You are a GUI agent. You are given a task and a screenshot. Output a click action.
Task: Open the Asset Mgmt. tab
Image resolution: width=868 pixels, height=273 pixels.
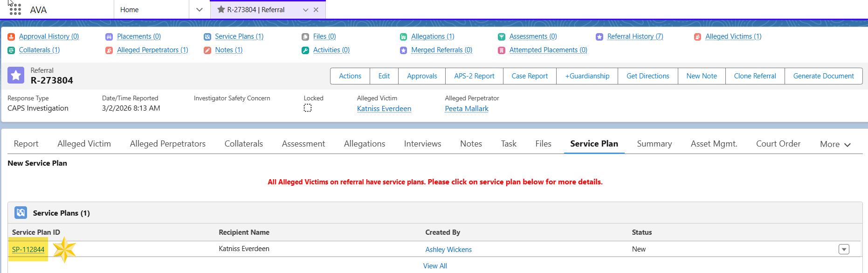tap(714, 144)
